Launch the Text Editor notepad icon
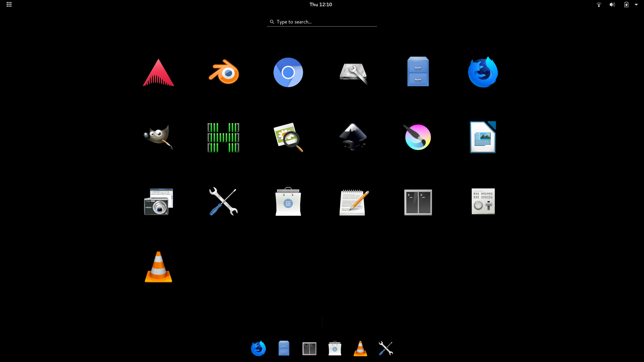Viewport: 644px width, 362px height. (354, 202)
